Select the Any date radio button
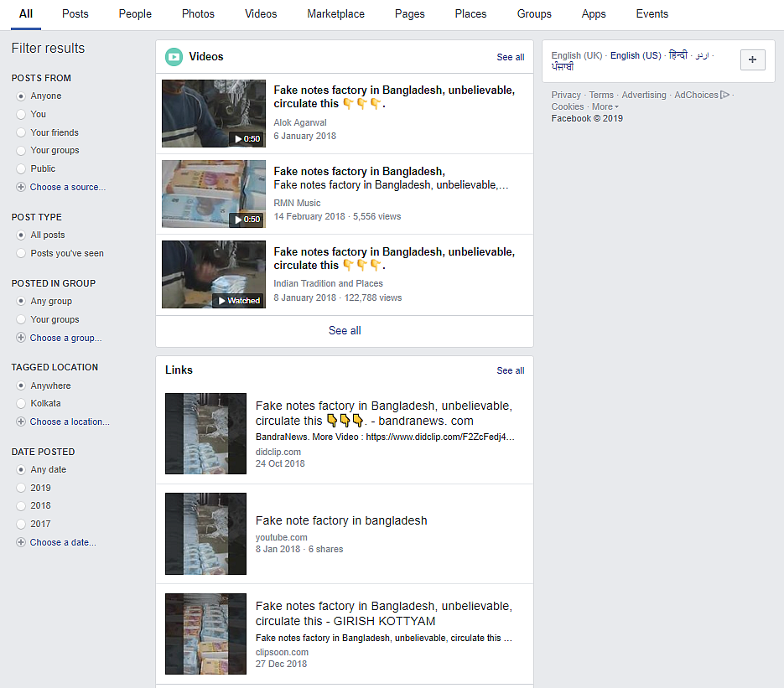Viewport: 784px width, 688px height. pyautogui.click(x=21, y=469)
